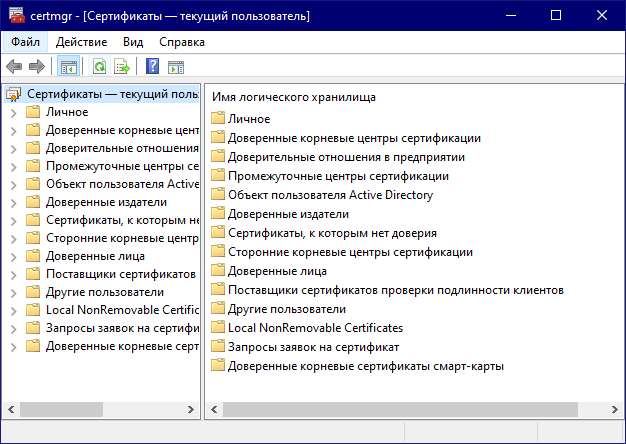
Task: Expand Доверенные издатели tree node
Action: tap(14, 203)
